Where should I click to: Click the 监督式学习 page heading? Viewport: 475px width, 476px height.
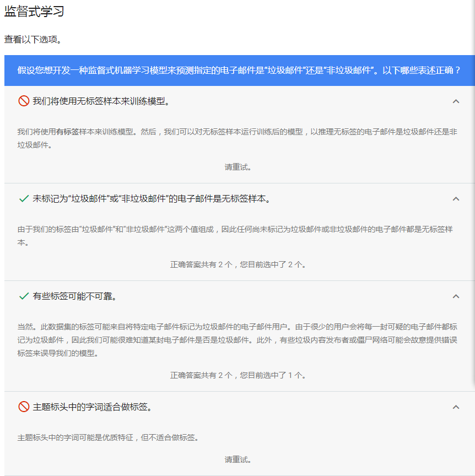34,12
